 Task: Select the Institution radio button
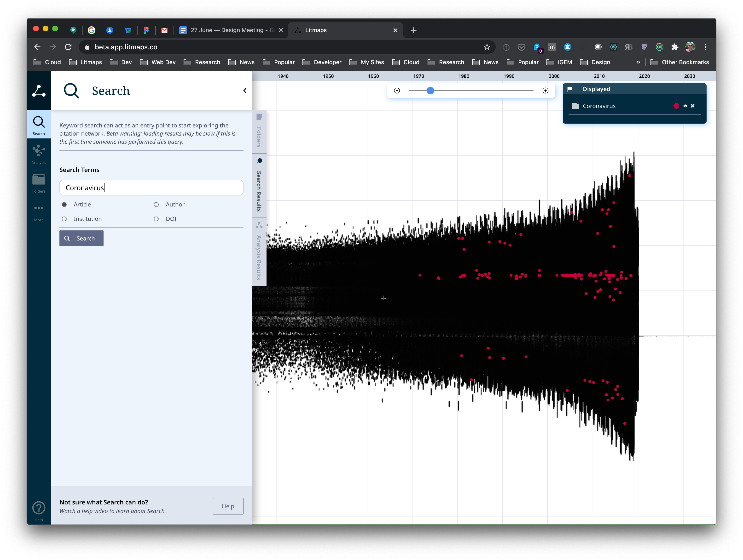point(64,219)
